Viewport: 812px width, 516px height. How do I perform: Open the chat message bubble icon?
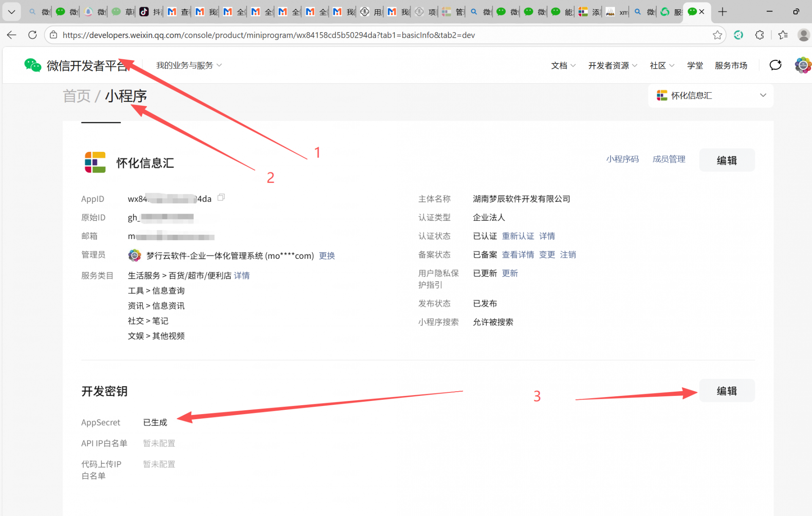point(775,65)
